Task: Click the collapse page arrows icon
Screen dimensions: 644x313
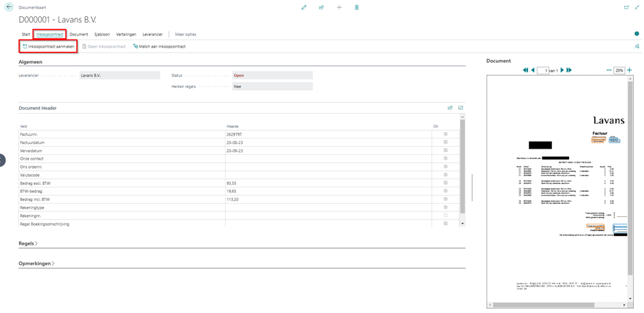Action: pos(637,7)
